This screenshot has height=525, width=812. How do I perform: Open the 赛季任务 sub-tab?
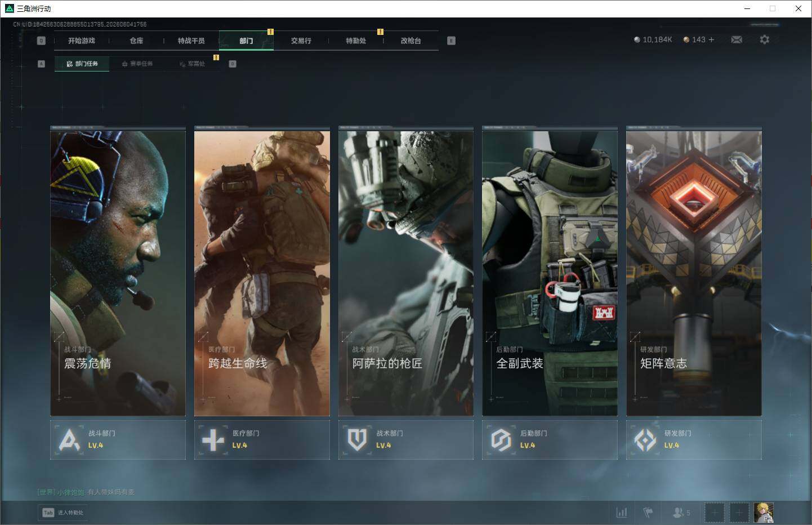tap(137, 64)
